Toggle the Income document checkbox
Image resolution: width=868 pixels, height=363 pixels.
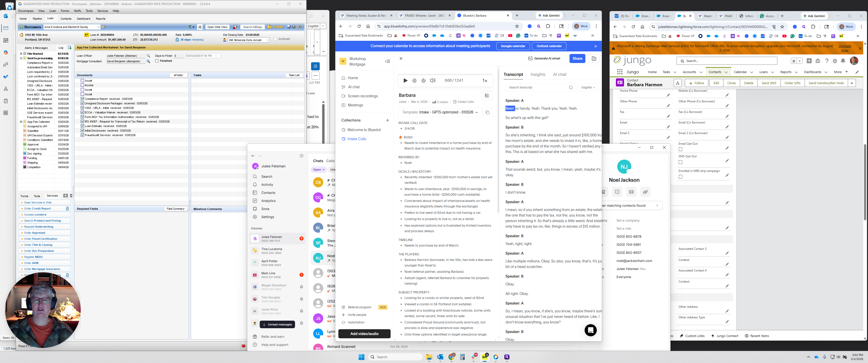82,85
